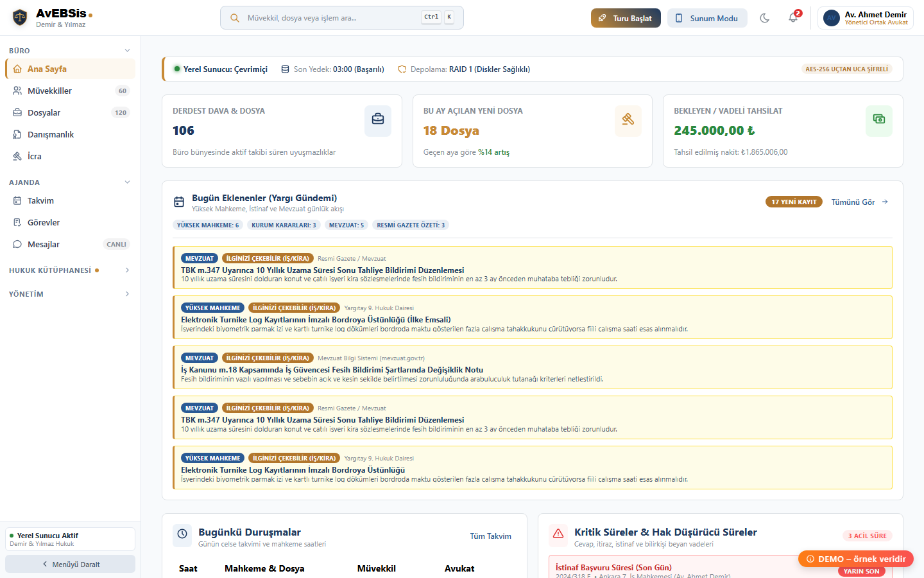Click the clock icon beside Bugünkü Duruşmalar
The width and height of the screenshot is (924, 578).
coord(182,534)
